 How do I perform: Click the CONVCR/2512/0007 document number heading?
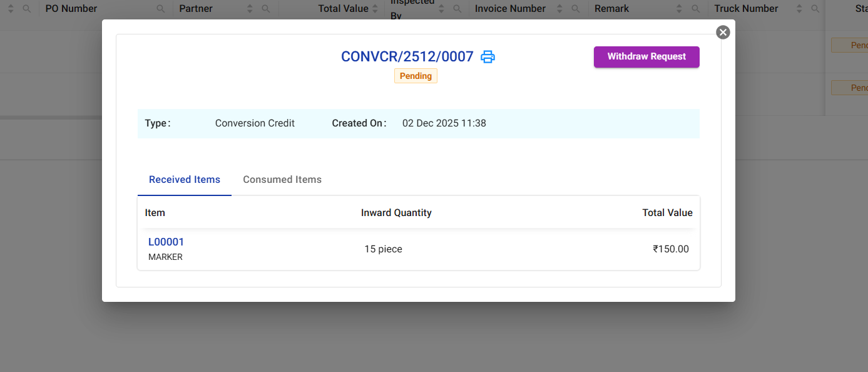click(407, 57)
